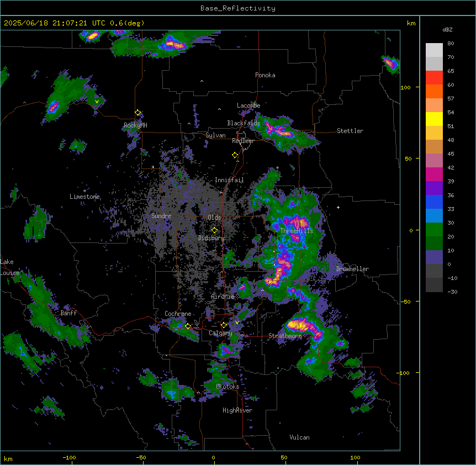Select the Innisfail city label

point(229,180)
